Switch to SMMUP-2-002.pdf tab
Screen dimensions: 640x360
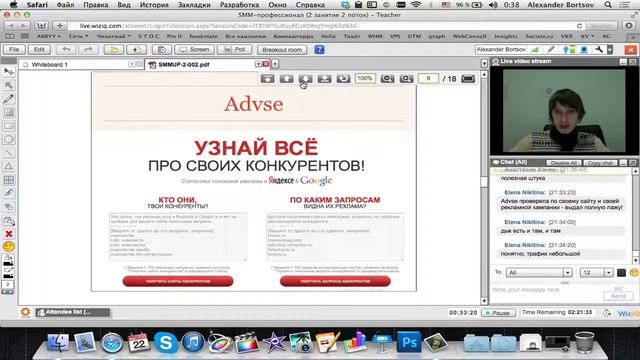[x=184, y=64]
